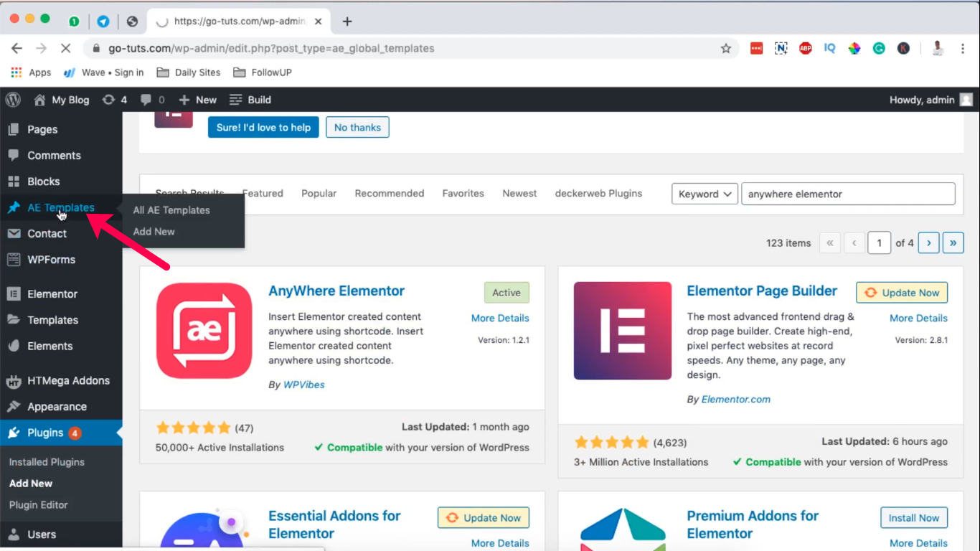Open the Elementor.com author link
This screenshot has width=980, height=551.
pyautogui.click(x=736, y=400)
